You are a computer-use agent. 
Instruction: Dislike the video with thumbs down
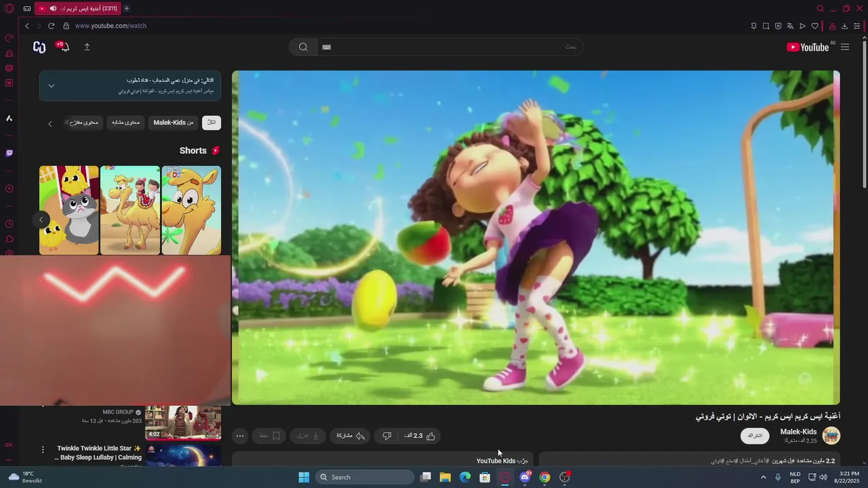387,436
